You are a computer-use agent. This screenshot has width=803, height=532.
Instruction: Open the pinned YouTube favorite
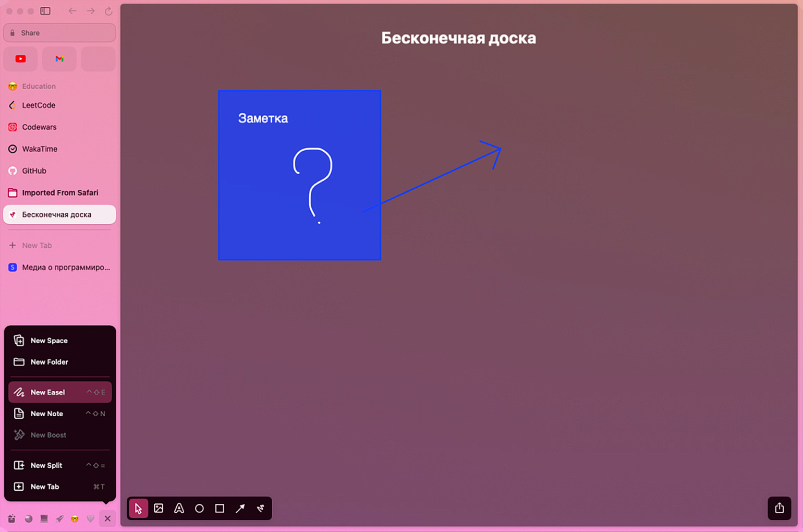[20, 59]
